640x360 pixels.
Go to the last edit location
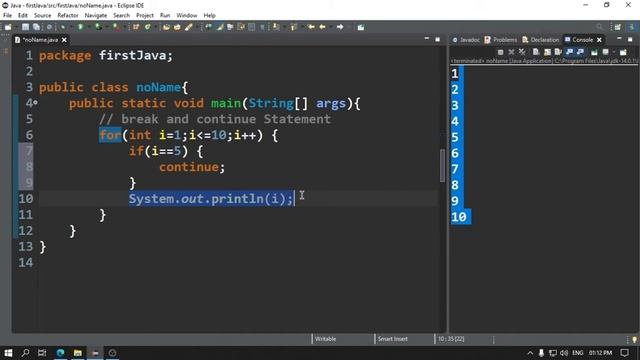coord(311,27)
